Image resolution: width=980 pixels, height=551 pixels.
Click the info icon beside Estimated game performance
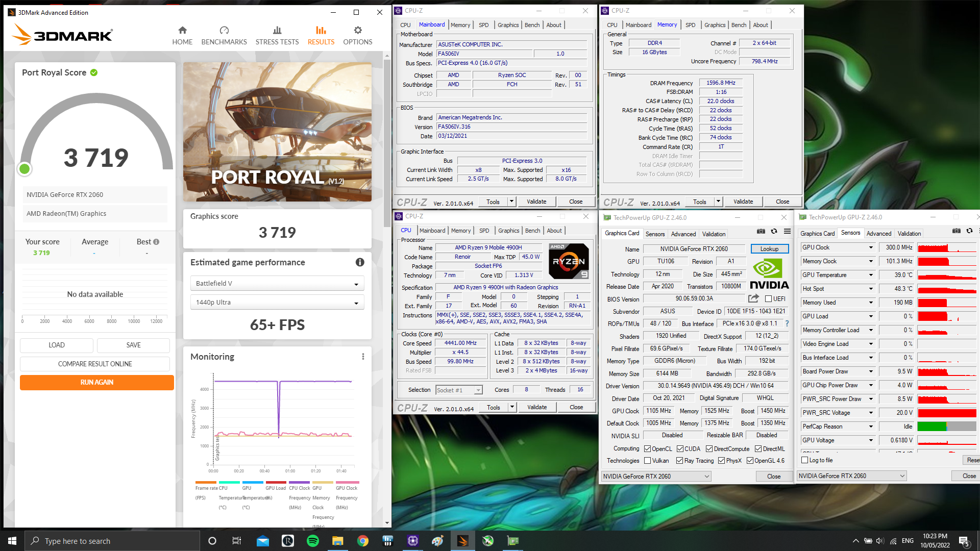tap(360, 262)
